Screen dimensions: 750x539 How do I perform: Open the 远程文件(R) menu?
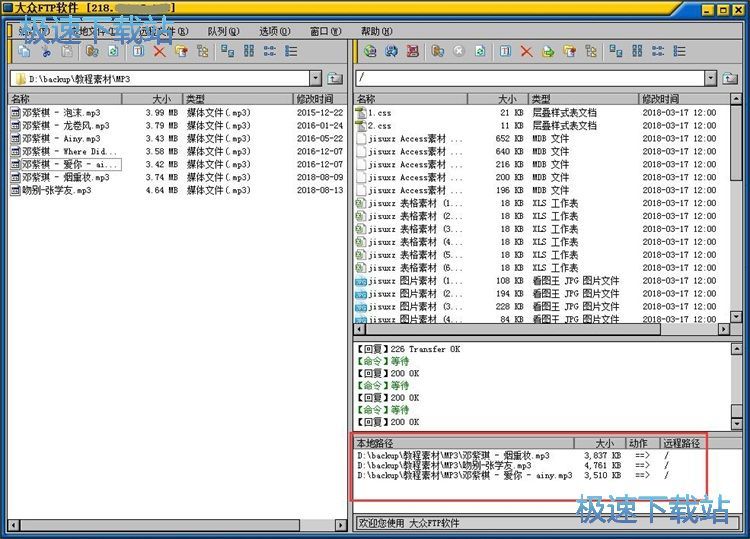163,32
